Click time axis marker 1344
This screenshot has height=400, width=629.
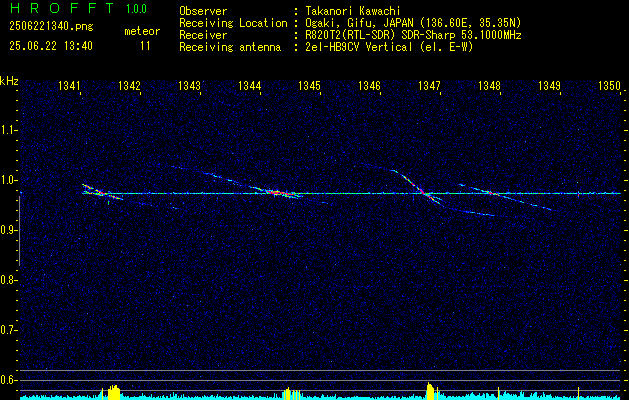[250, 85]
